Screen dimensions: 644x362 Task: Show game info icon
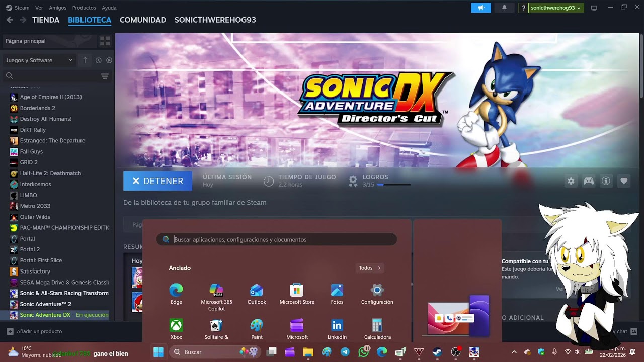pyautogui.click(x=606, y=181)
